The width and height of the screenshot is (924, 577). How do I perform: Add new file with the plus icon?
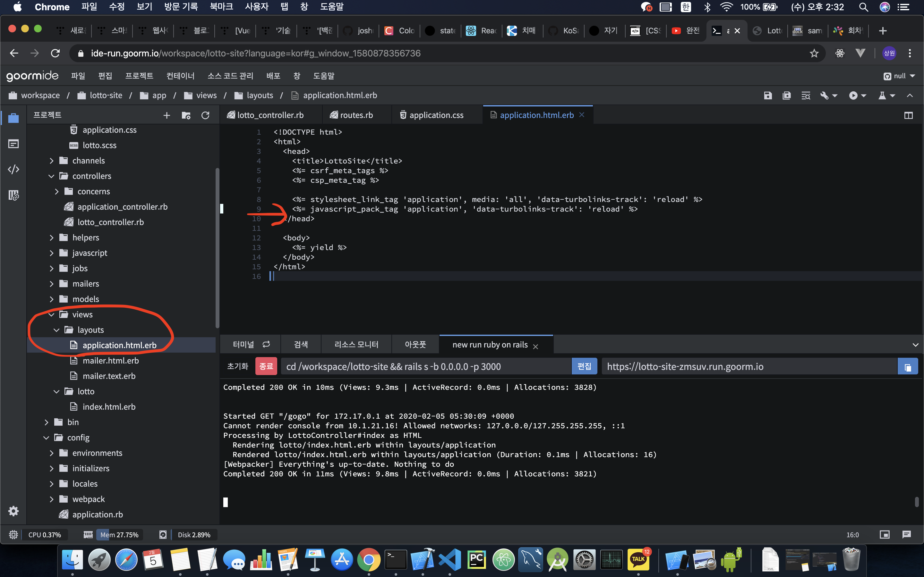click(167, 115)
